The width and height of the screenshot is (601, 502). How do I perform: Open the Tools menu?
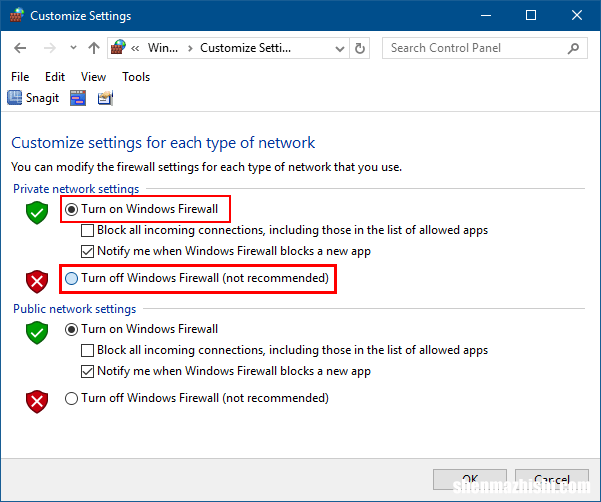[136, 77]
